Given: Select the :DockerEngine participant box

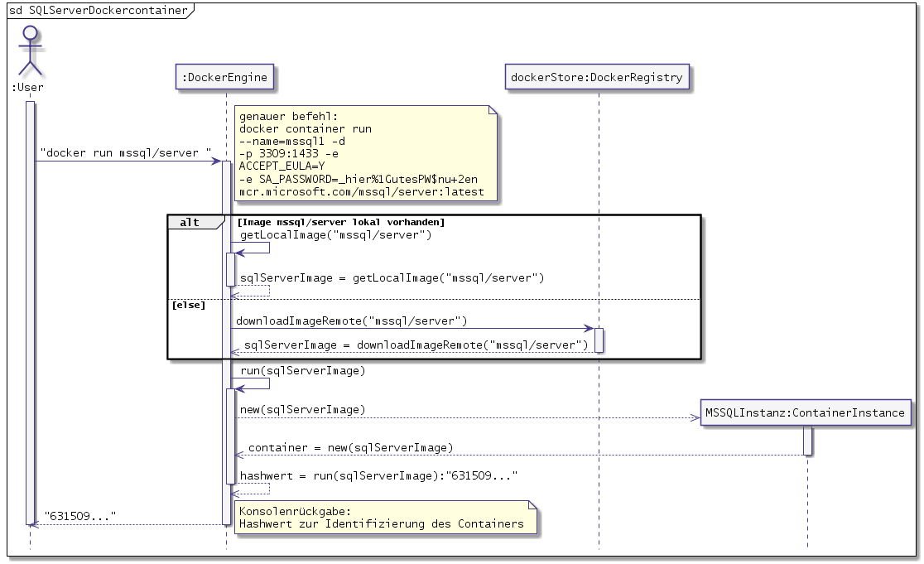Looking at the screenshot, I should [x=224, y=77].
